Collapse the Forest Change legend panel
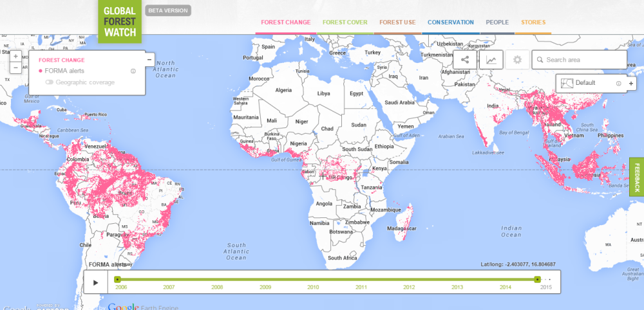The height and width of the screenshot is (310, 644). (x=149, y=59)
